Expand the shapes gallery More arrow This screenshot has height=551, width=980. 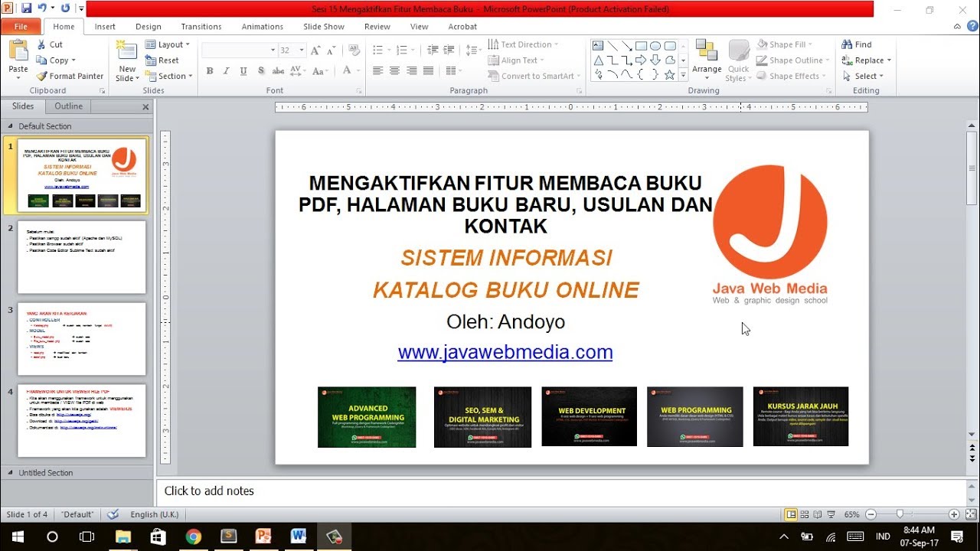(684, 74)
